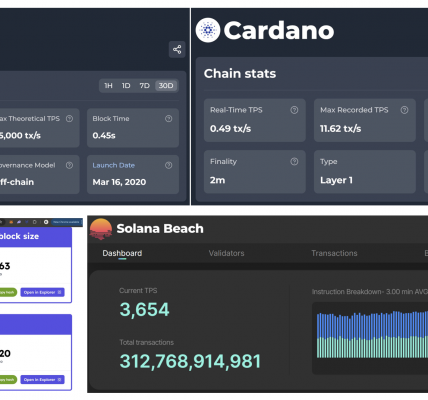Screen dimensions: 428x400
Task: Click the Max Theoretical TPS label
Action: (30, 119)
